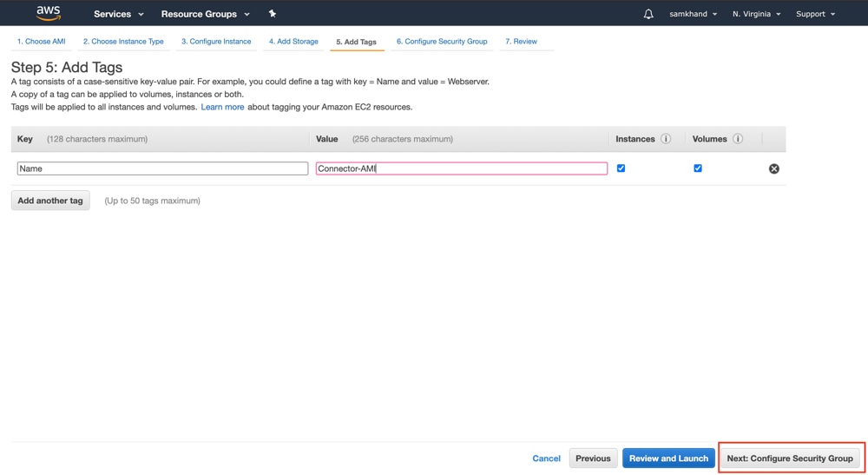Switch to Configure Security Group tab
Image resolution: width=868 pixels, height=475 pixels.
tap(442, 42)
